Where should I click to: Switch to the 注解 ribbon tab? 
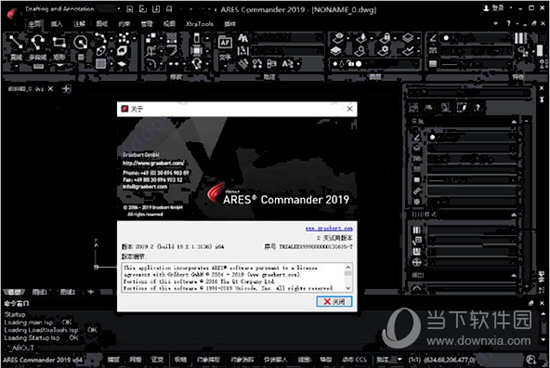tap(79, 24)
